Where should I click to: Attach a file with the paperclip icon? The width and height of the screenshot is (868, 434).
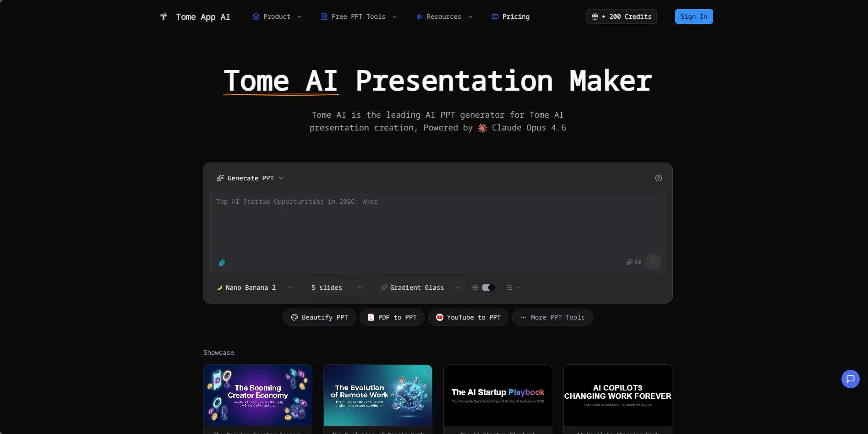[222, 263]
